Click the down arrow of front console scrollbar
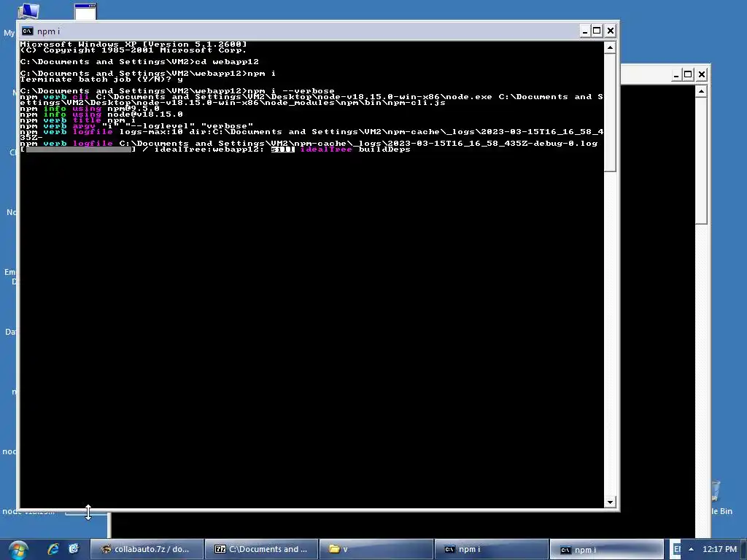This screenshot has height=560, width=747. [x=610, y=502]
